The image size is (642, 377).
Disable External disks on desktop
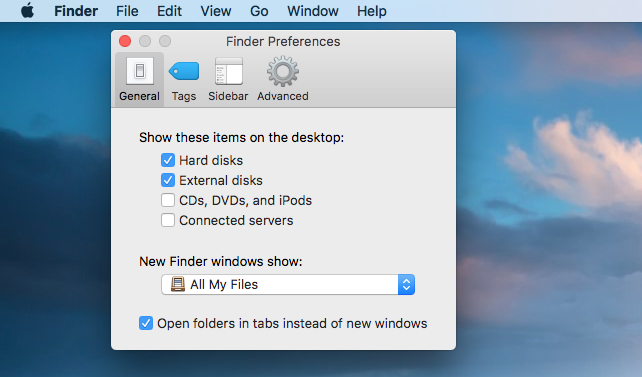pyautogui.click(x=168, y=180)
